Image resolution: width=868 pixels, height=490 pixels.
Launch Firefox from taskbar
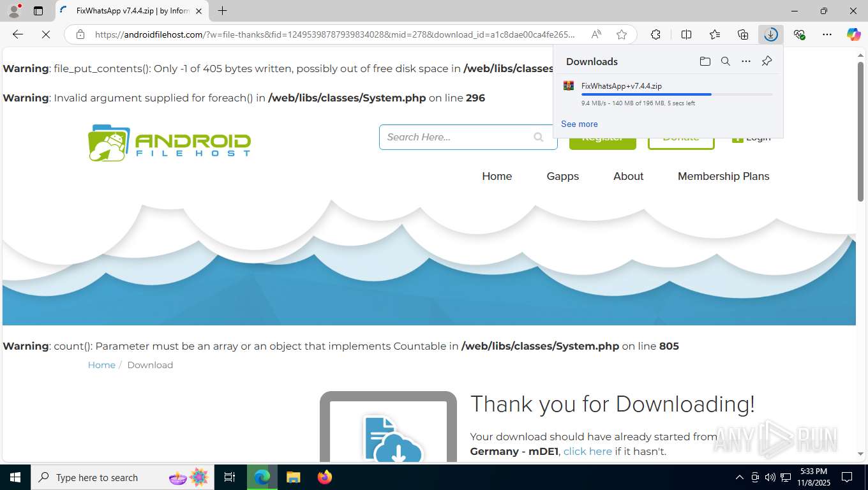click(x=324, y=477)
